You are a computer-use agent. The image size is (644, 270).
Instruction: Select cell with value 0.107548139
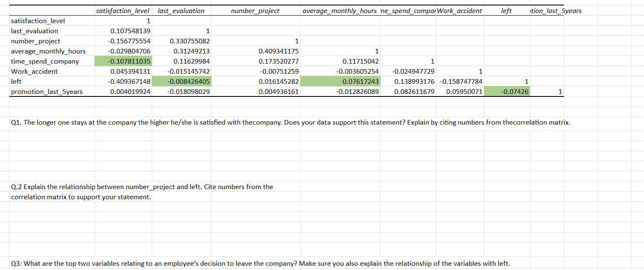click(123, 31)
